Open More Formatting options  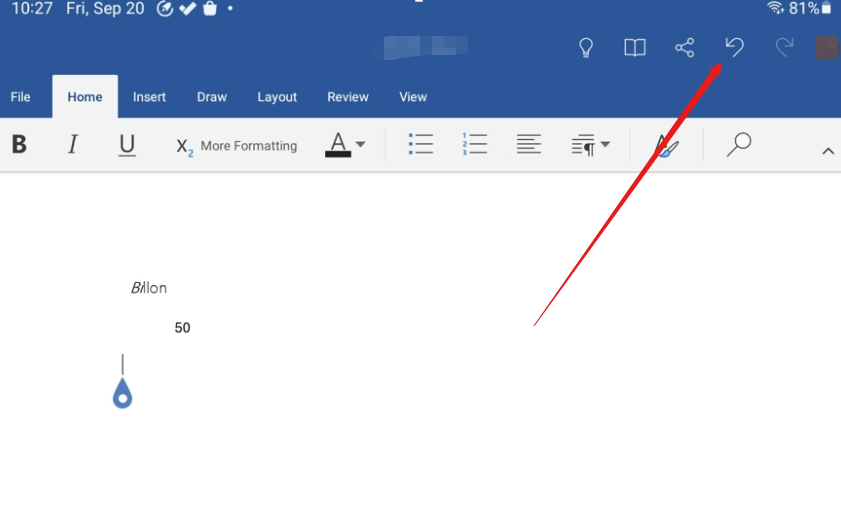(237, 146)
